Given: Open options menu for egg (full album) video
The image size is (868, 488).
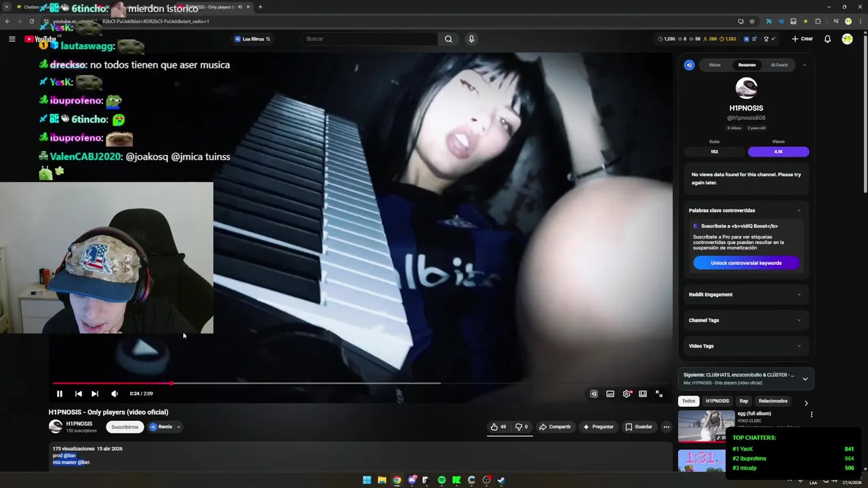Looking at the screenshot, I should tap(811, 415).
